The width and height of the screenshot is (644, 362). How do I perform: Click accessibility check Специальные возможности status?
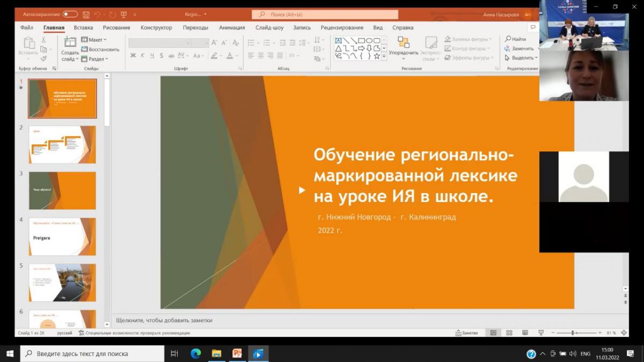click(134, 333)
